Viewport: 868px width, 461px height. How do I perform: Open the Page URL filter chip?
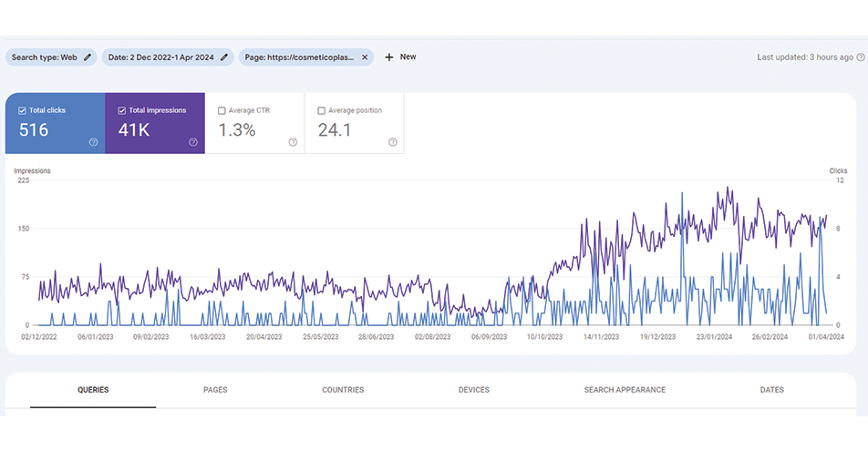pos(299,57)
